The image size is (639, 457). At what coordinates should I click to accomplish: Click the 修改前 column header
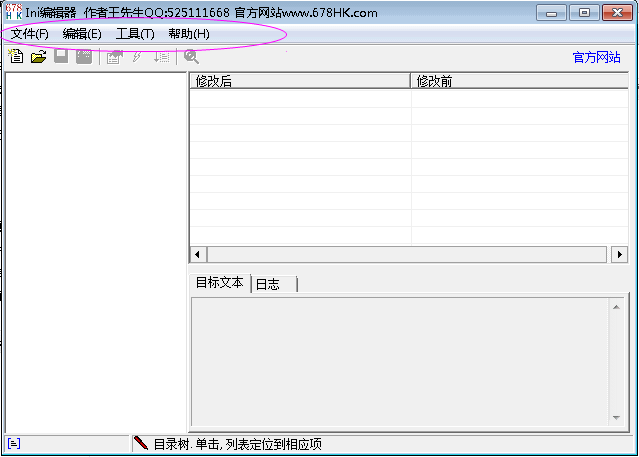520,81
